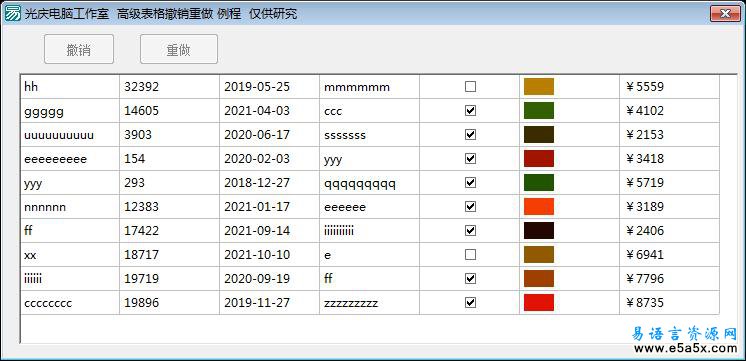Select the orange swatch in the nnnnnn row
The width and height of the screenshot is (746, 361).
coord(539,206)
